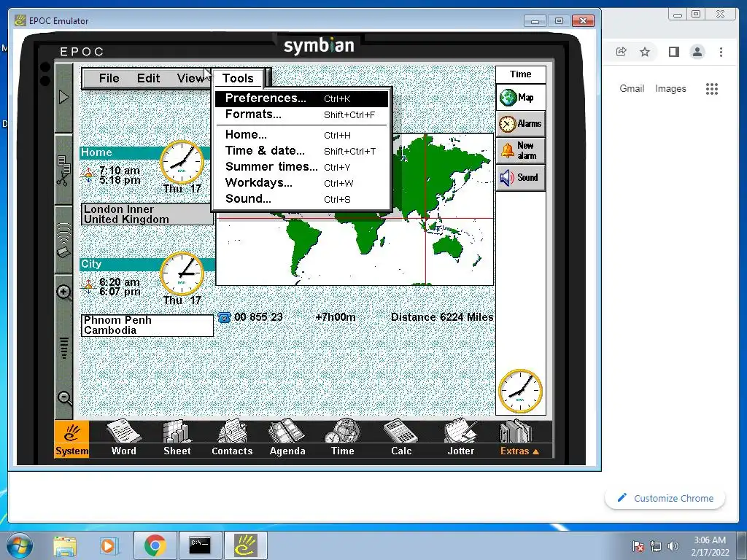Open File Explorer from taskbar

[x=65, y=545]
